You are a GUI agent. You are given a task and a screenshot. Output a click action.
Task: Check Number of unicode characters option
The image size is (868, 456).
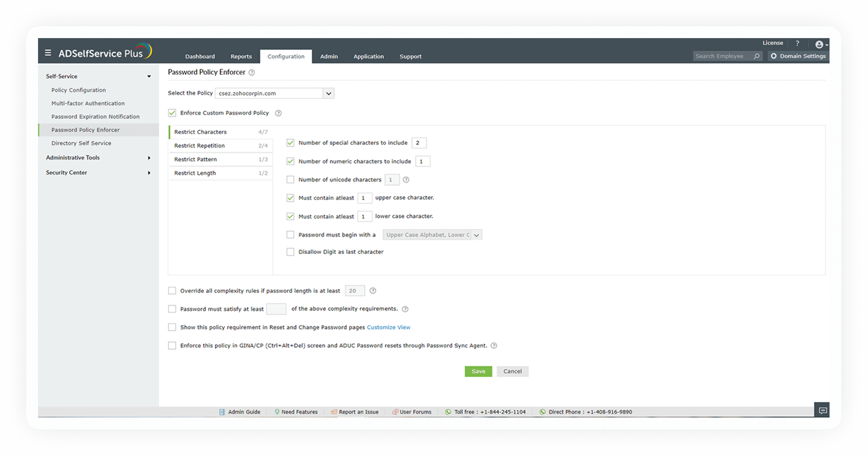point(290,180)
